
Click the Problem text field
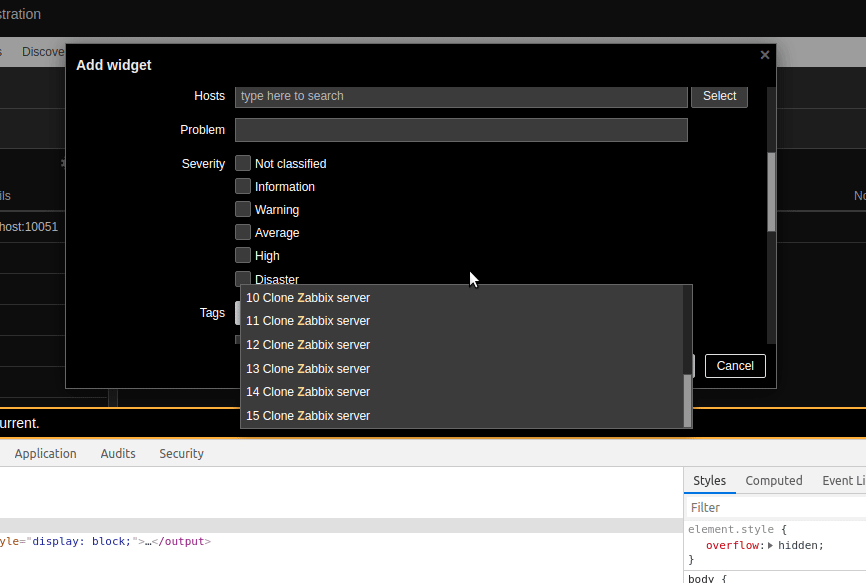[x=461, y=130]
